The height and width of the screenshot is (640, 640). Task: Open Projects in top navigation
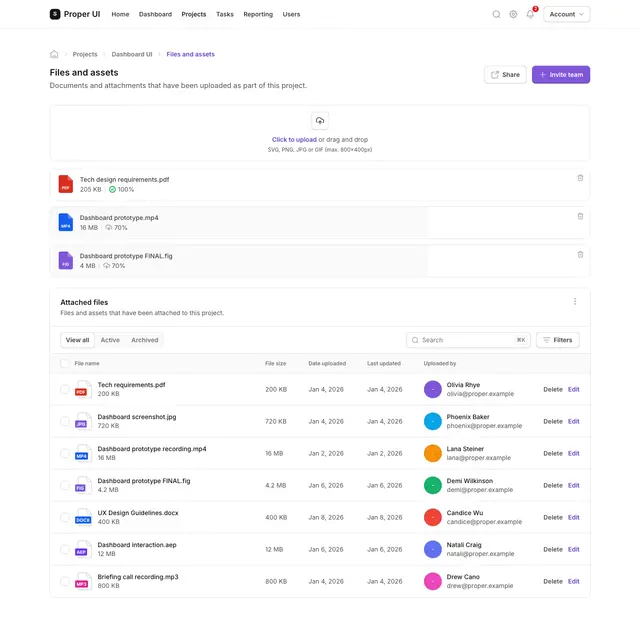click(193, 14)
